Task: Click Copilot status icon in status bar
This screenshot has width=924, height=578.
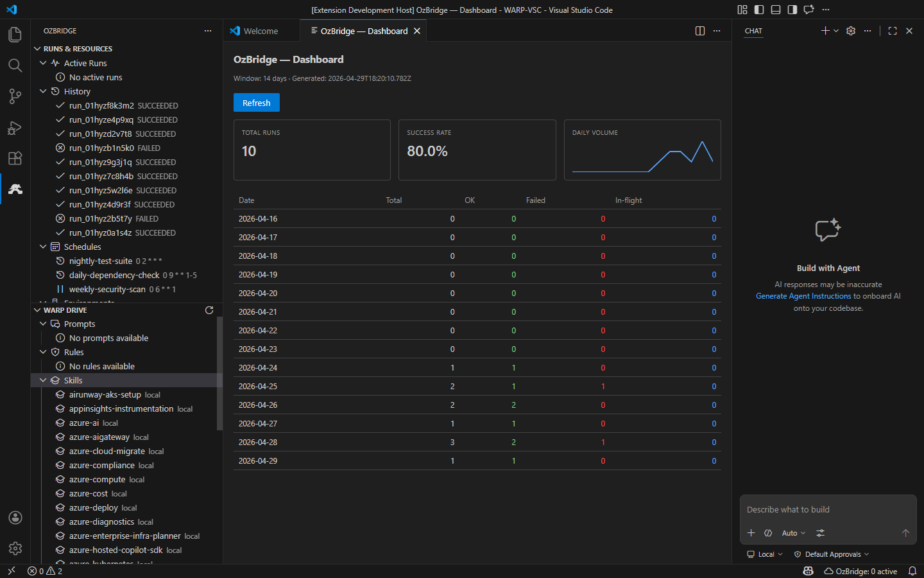Action: (x=809, y=571)
